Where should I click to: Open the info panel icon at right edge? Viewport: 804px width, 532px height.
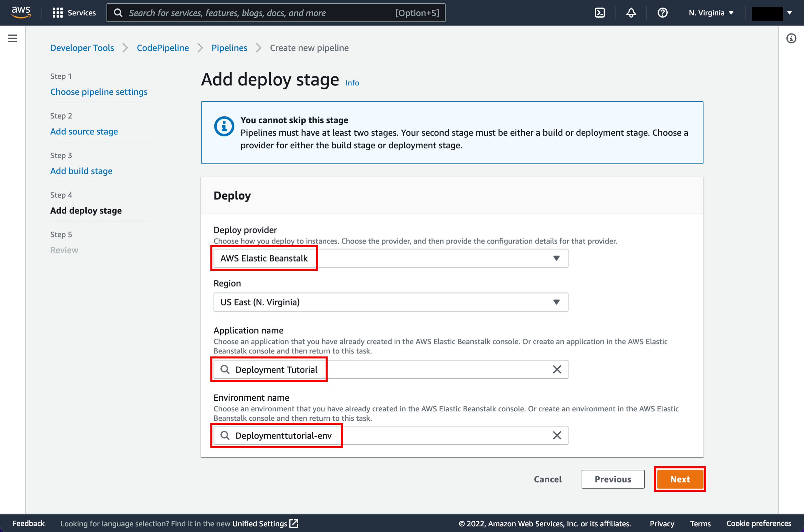pyautogui.click(x=791, y=38)
